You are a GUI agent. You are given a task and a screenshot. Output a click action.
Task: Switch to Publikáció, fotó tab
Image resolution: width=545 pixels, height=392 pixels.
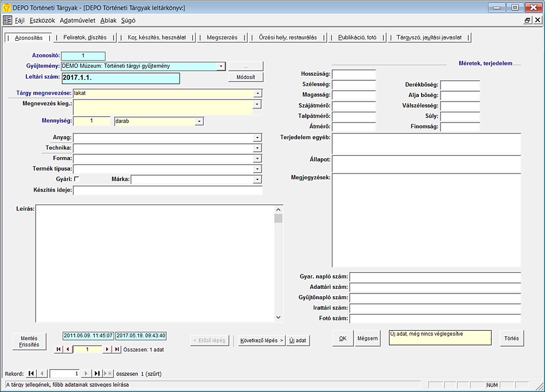tap(357, 37)
